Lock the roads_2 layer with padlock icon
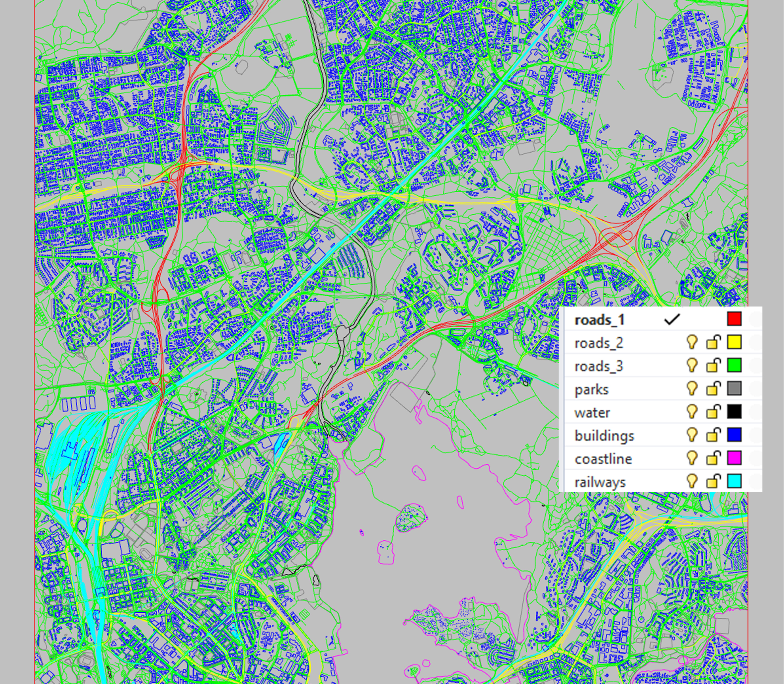Image resolution: width=784 pixels, height=684 pixels. tap(713, 342)
